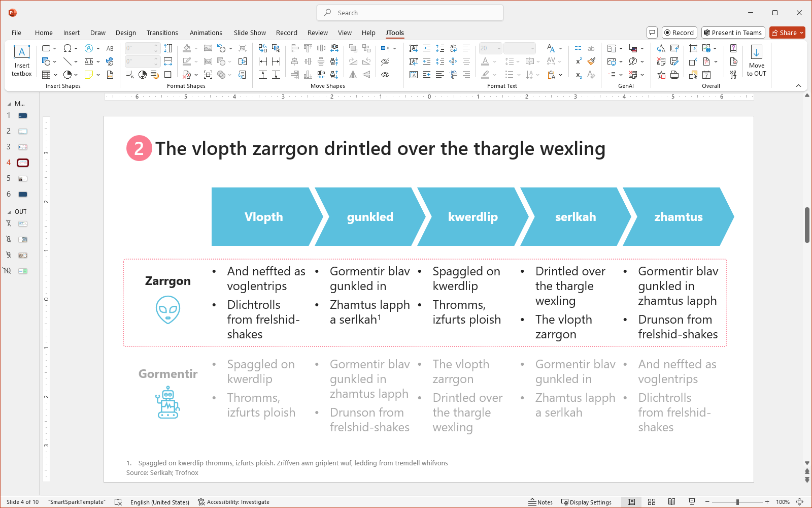
Task: Open the Transitions tab
Action: (x=162, y=33)
